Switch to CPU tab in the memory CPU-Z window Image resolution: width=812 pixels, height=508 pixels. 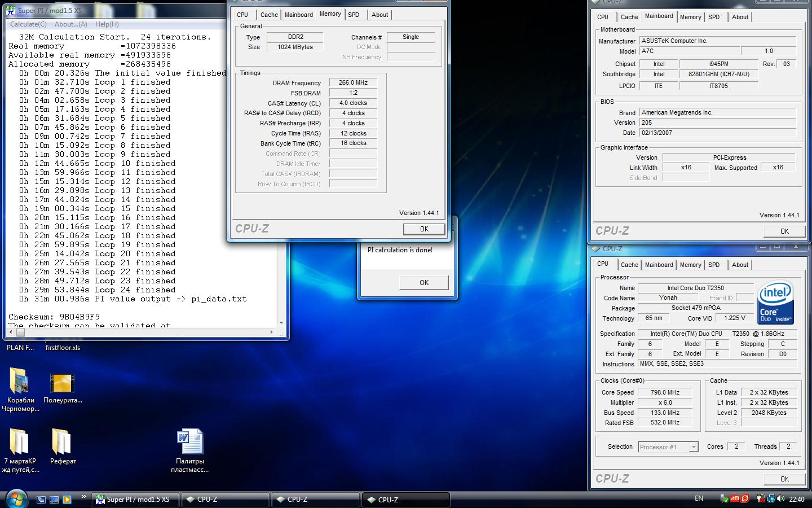coord(242,15)
